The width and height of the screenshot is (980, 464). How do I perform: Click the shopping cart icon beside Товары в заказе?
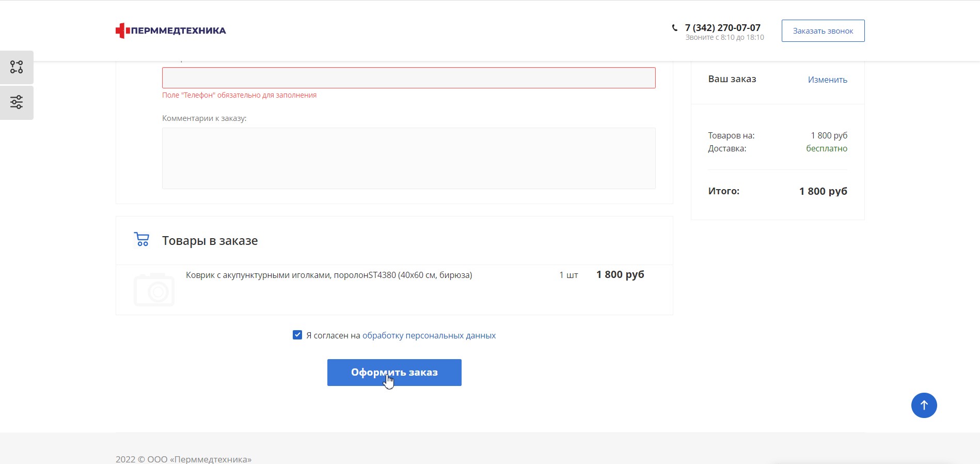(x=141, y=239)
